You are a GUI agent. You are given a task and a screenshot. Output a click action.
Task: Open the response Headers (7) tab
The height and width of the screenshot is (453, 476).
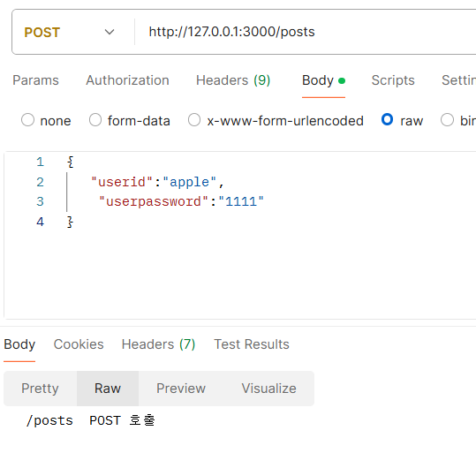158,344
